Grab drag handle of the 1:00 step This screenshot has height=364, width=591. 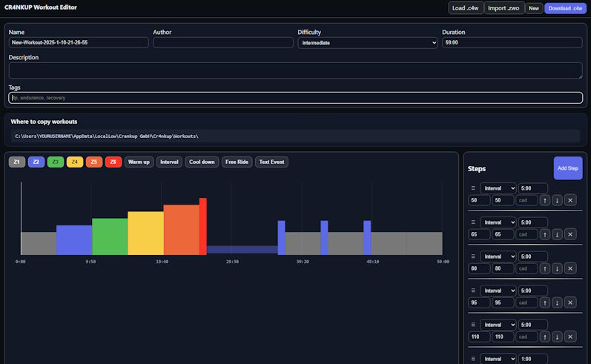tap(473, 359)
